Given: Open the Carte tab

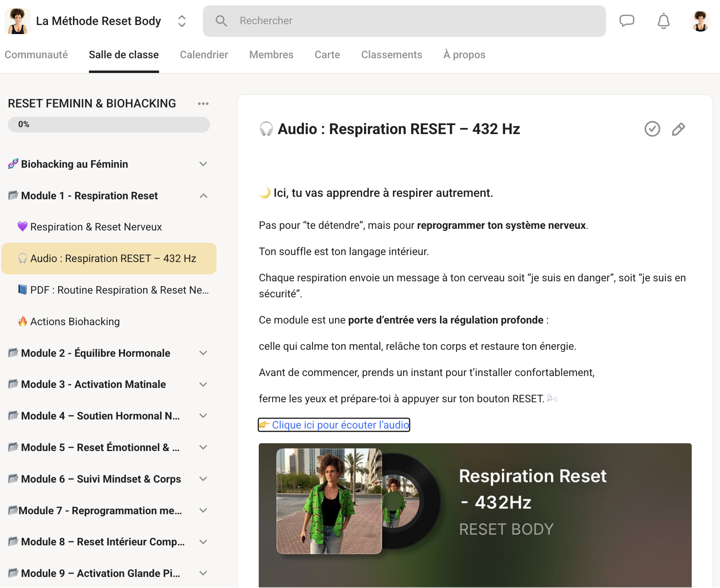Looking at the screenshot, I should click(327, 55).
